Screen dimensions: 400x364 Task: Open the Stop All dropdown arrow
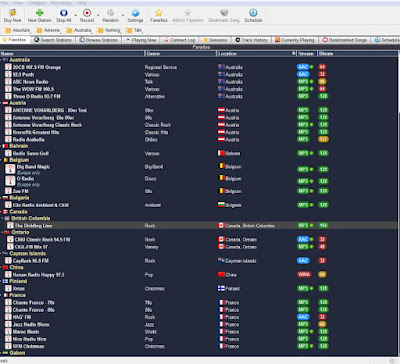tap(75, 15)
